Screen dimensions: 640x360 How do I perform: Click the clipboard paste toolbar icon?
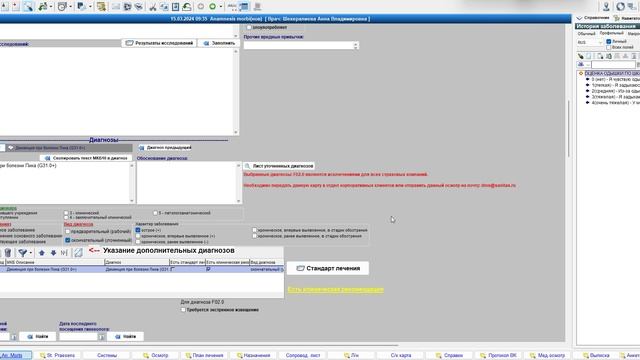click(x=176, y=7)
